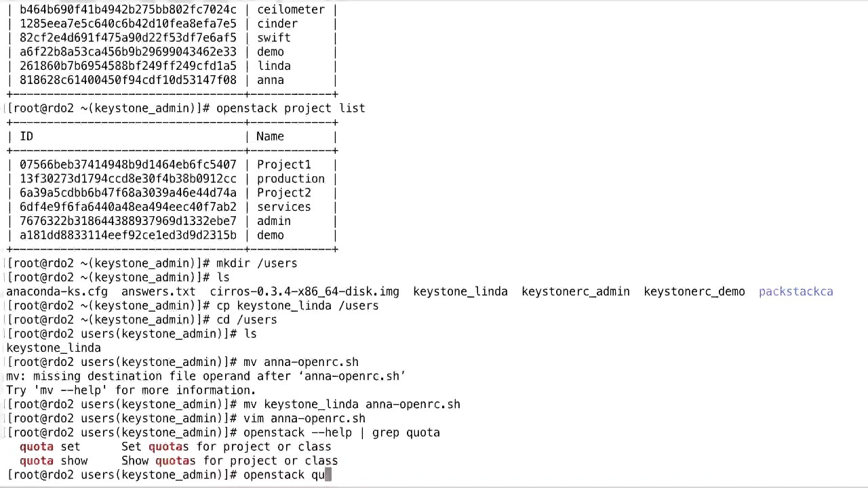
Task: Click the anna user name
Action: pyautogui.click(x=270, y=81)
